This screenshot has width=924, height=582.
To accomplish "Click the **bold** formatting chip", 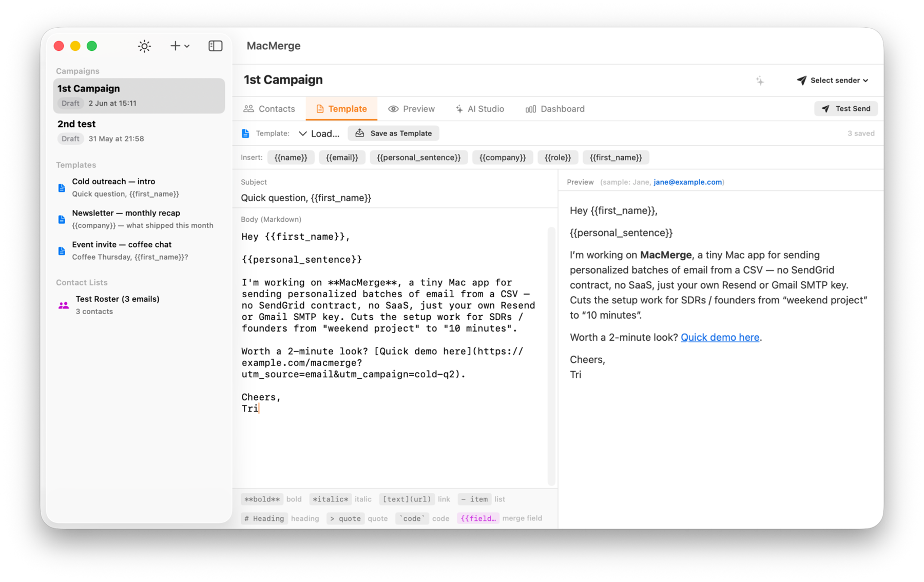I will point(262,499).
